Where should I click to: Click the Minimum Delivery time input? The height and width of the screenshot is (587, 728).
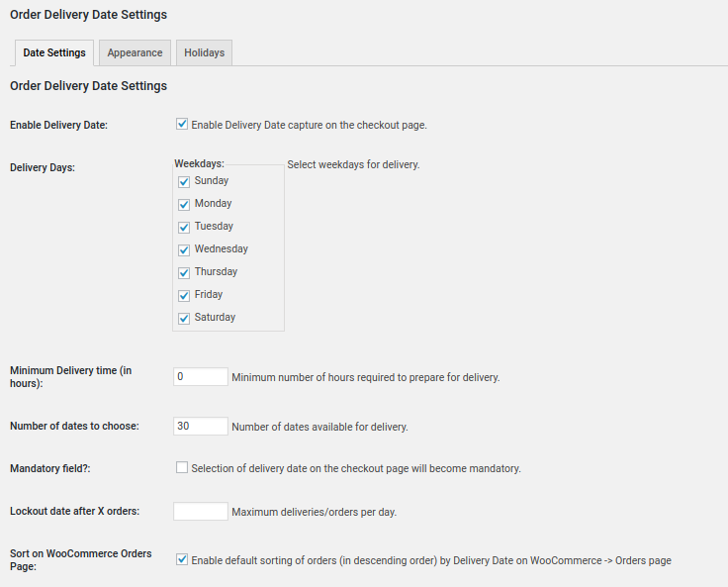(201, 377)
